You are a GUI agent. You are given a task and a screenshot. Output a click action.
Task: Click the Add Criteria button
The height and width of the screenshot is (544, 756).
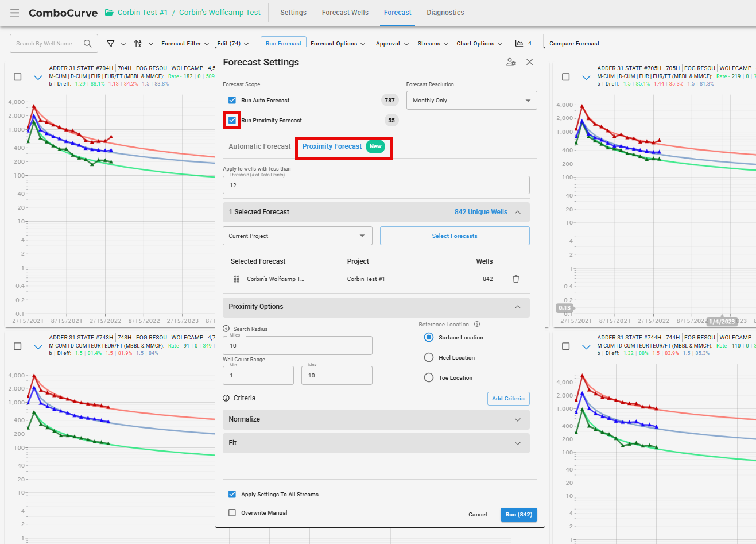[x=508, y=398]
